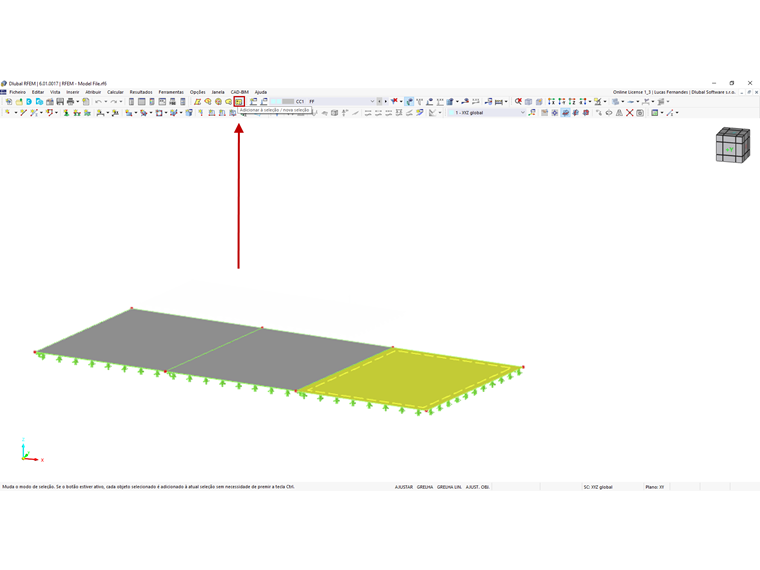
Task: Open the Ficheiro menu
Action: click(17, 92)
